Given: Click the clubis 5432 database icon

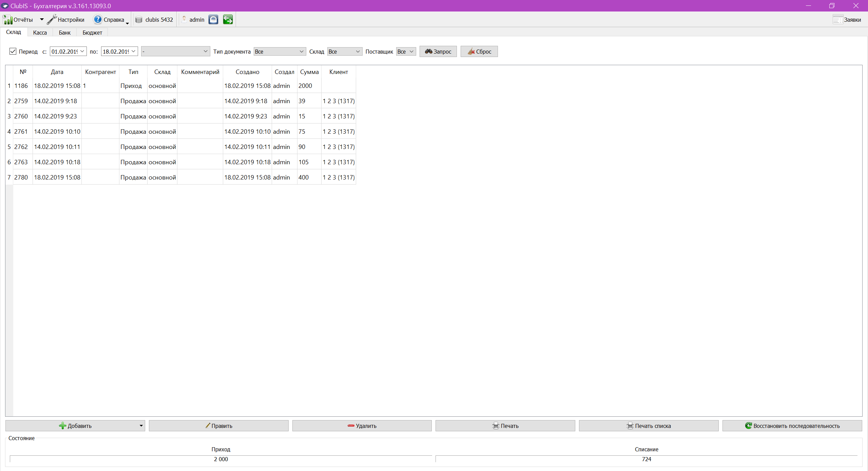Looking at the screenshot, I should point(139,20).
